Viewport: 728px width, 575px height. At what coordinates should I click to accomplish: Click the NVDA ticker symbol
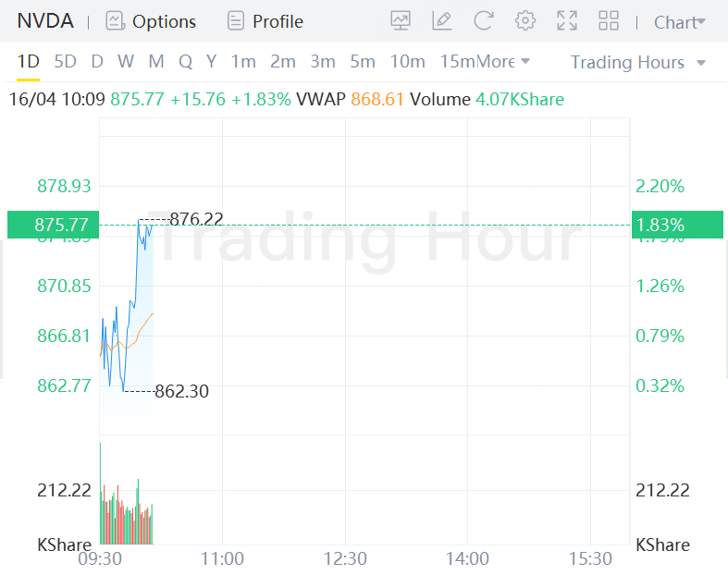[45, 21]
